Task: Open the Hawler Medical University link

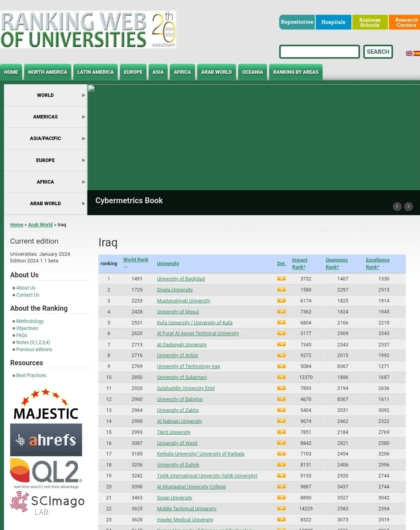Action: pyautogui.click(x=185, y=519)
